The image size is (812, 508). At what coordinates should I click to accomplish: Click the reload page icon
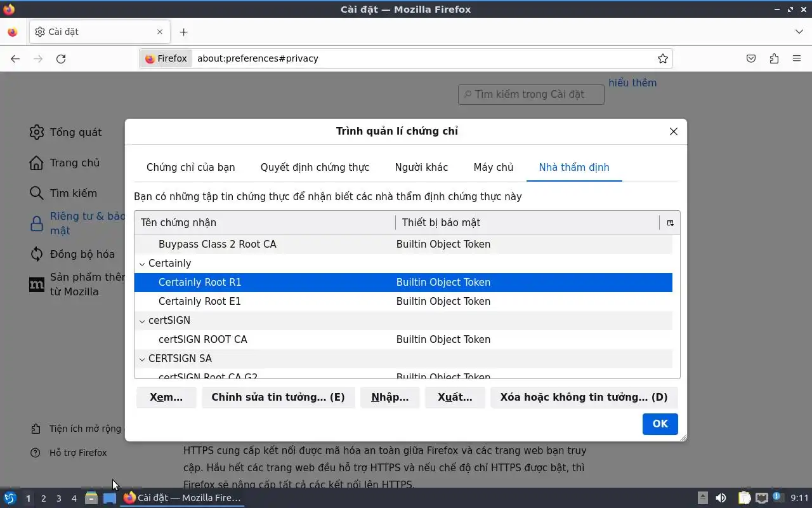click(61, 58)
